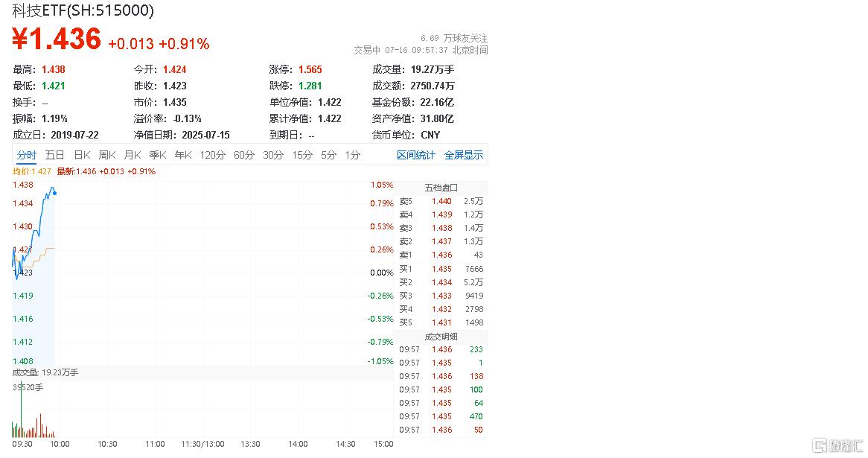Click the tallest opening volume bar
This screenshot has height=458, width=868.
[x=21, y=409]
